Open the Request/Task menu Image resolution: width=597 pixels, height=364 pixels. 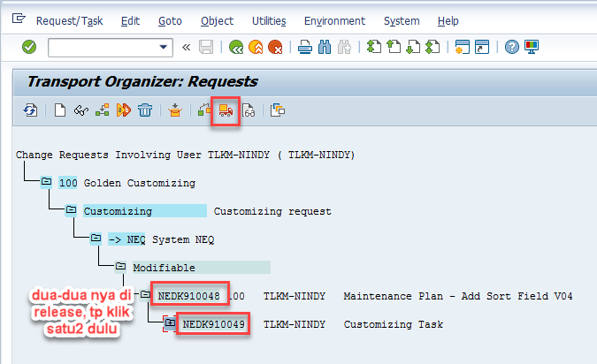point(70,20)
